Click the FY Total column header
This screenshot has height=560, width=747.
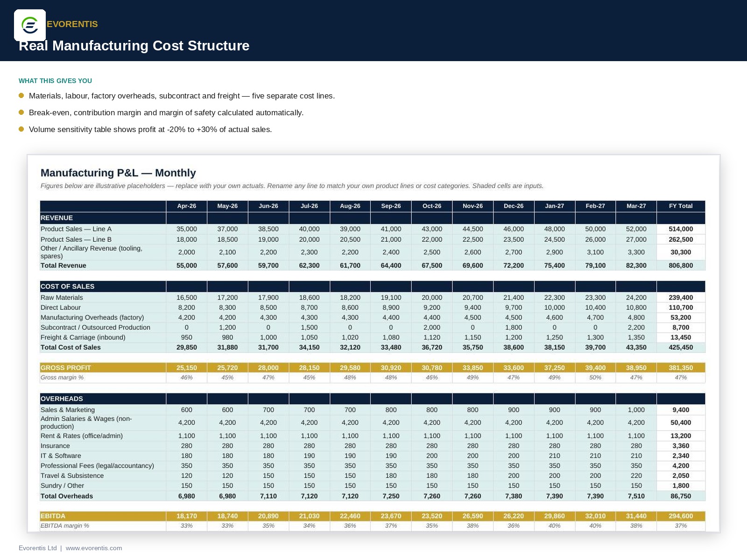click(681, 206)
